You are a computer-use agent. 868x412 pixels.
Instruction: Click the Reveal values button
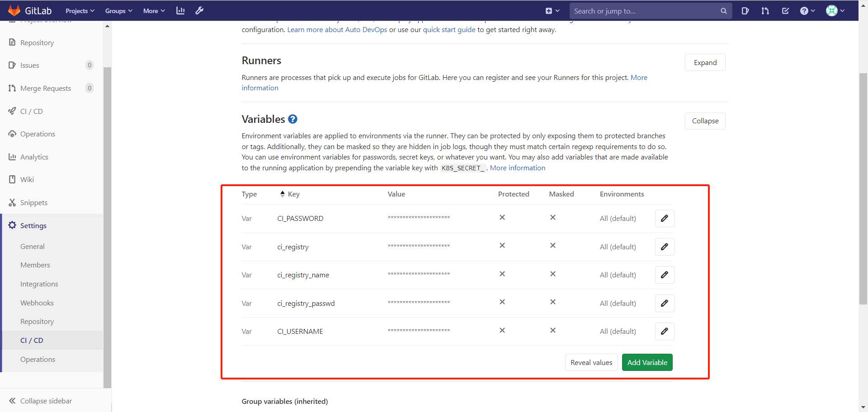[591, 362]
